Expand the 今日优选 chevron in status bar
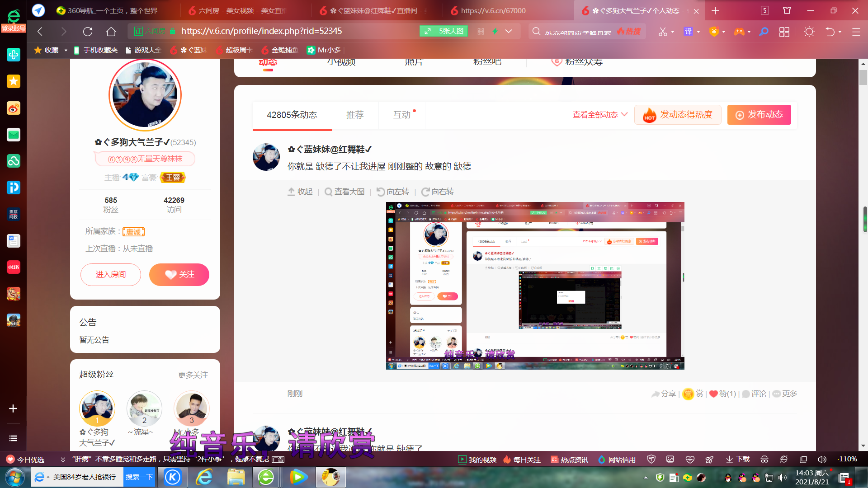Image resolution: width=868 pixels, height=488 pixels. pos(63,460)
